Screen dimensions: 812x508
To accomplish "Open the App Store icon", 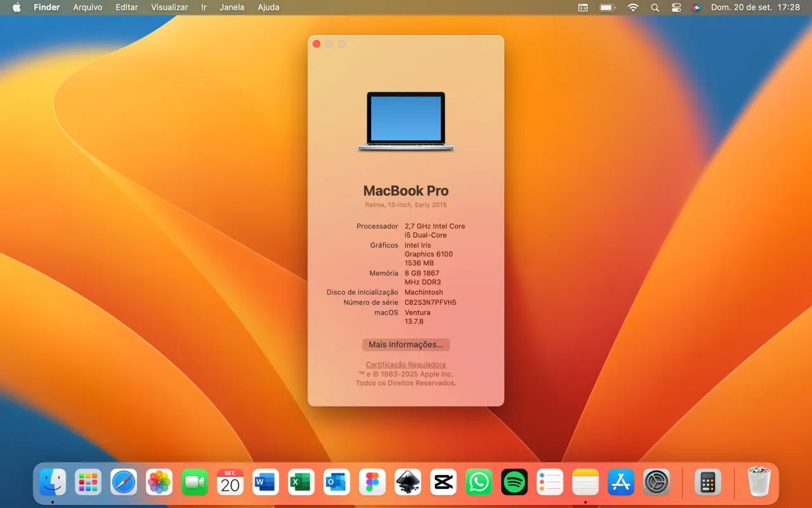I will (x=621, y=483).
